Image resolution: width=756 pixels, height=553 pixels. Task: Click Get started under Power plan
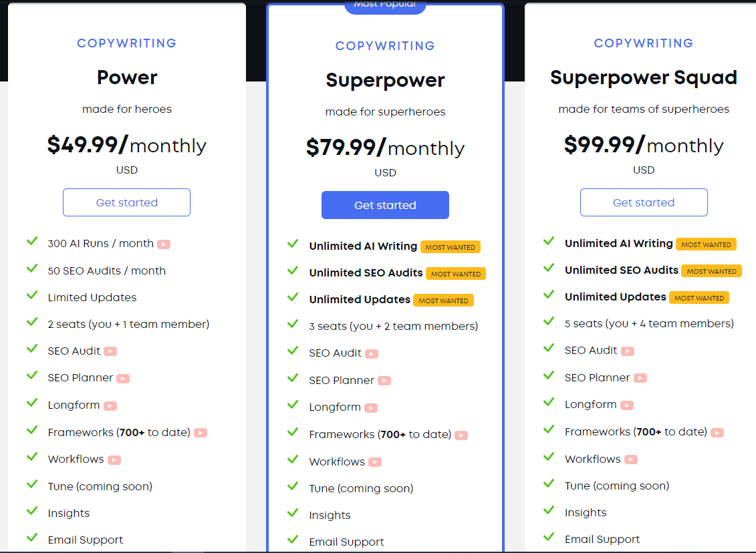click(126, 202)
